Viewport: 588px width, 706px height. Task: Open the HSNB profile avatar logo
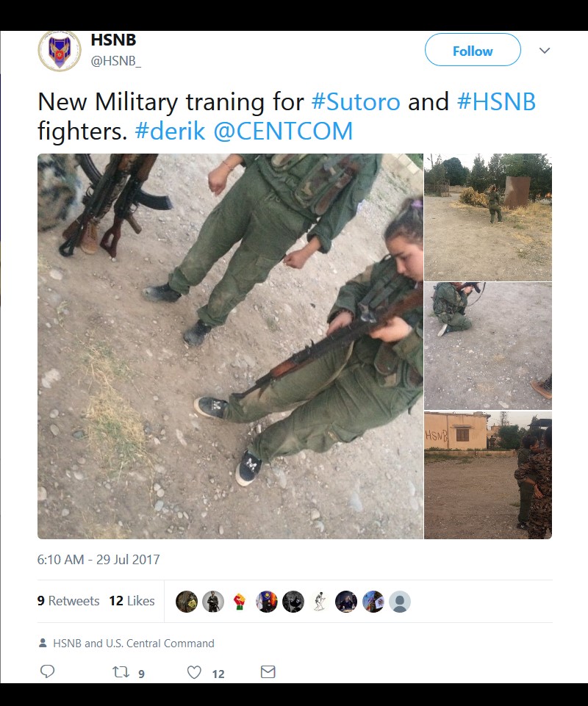(x=60, y=51)
